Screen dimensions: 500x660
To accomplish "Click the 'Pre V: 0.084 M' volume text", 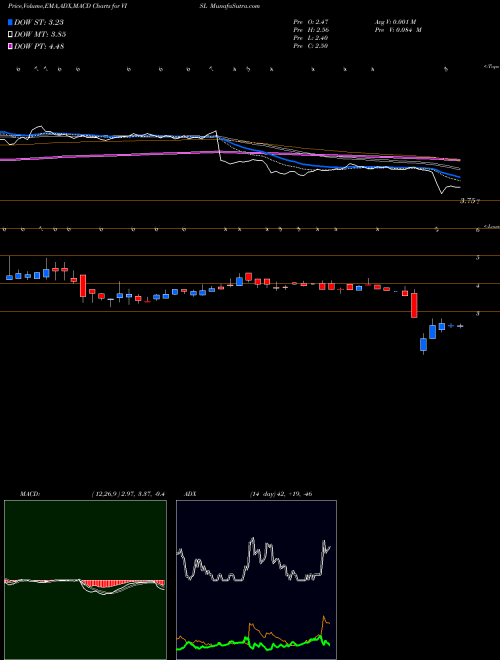I will (398, 30).
